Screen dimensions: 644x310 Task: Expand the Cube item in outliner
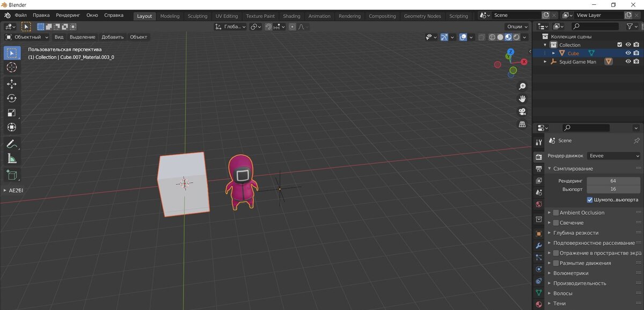[554, 53]
